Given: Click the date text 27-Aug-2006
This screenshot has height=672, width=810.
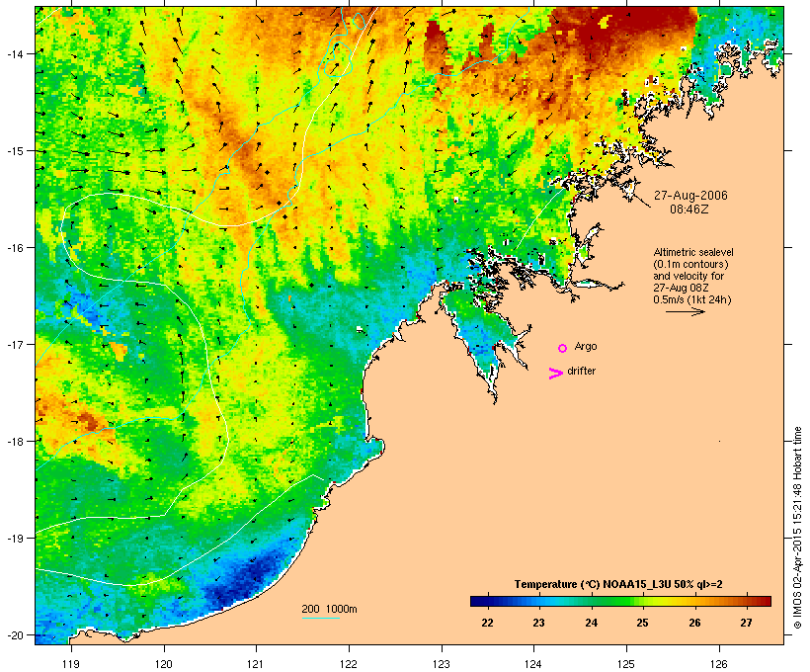Looking at the screenshot, I should pos(690,196).
